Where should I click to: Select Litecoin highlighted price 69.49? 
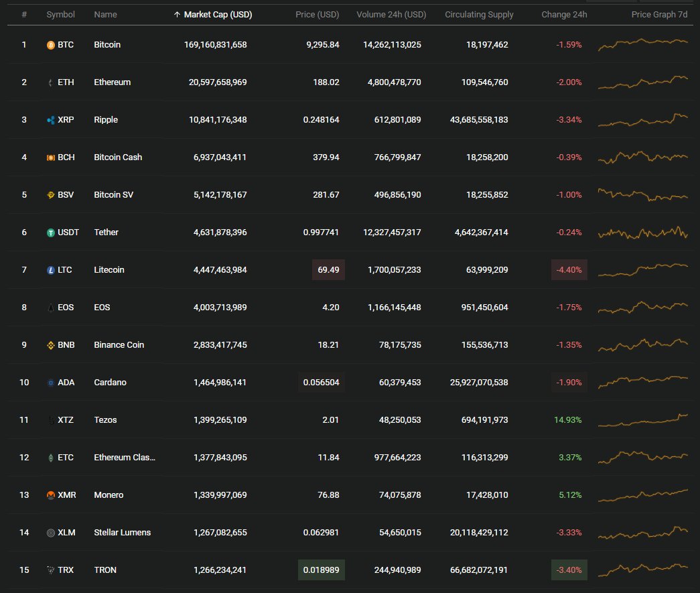328,270
